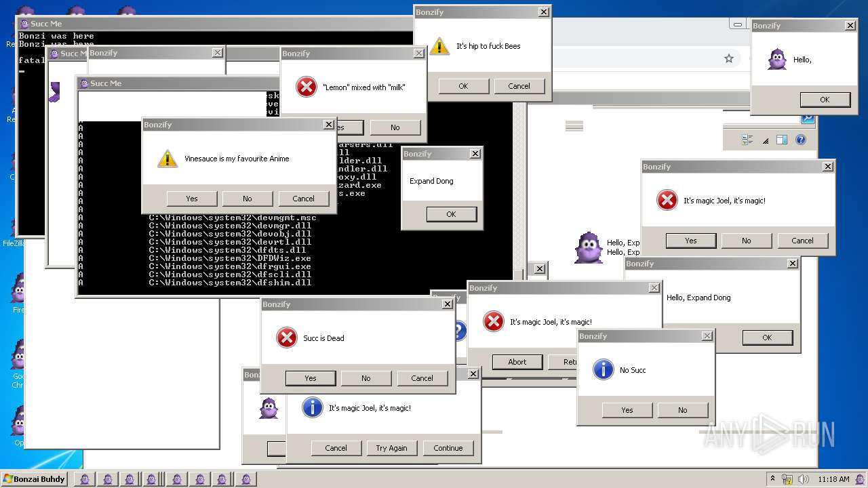The height and width of the screenshot is (488, 868).
Task: Click Cancel in the Succ is Dead dialog
Action: tap(422, 378)
